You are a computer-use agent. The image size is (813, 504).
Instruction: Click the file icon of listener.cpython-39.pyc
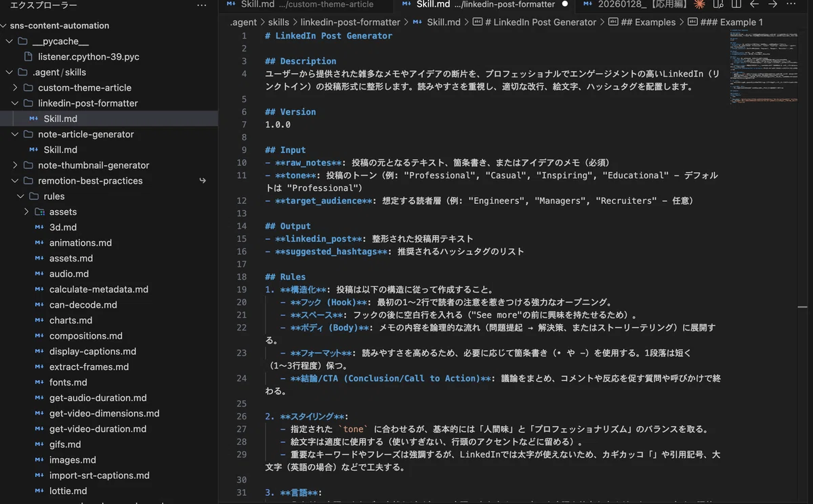coord(28,57)
